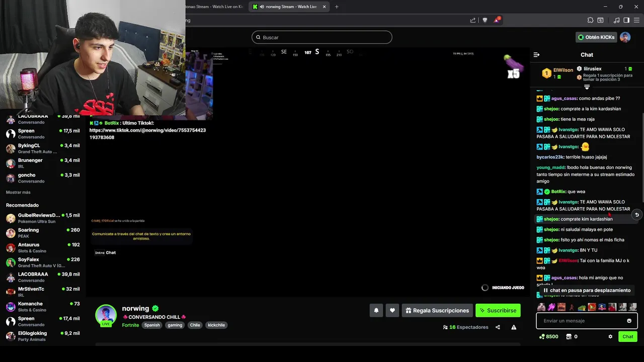Screen dimensions: 644x362
Task: Expand the gift leaderboard chevron
Action: click(587, 87)
